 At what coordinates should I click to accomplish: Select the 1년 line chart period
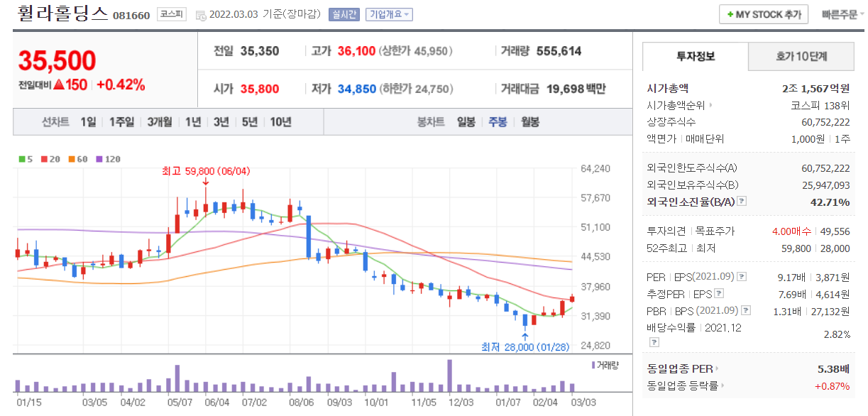(193, 121)
